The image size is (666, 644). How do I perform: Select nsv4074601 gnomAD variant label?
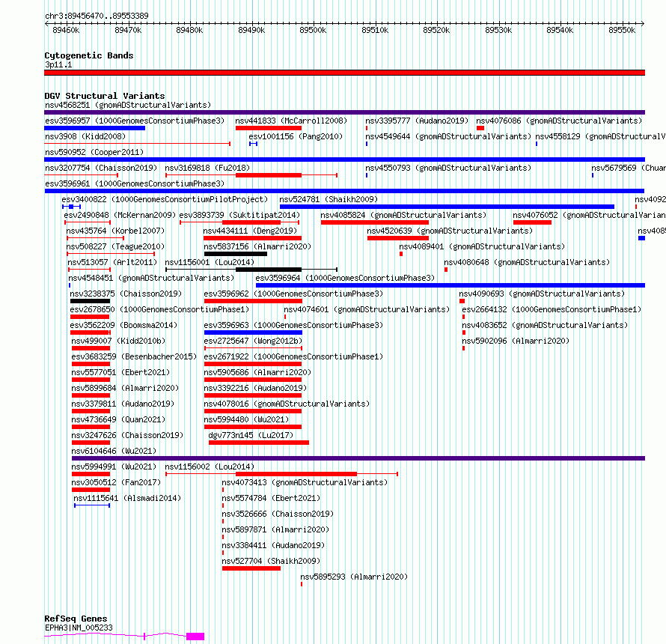[367, 309]
